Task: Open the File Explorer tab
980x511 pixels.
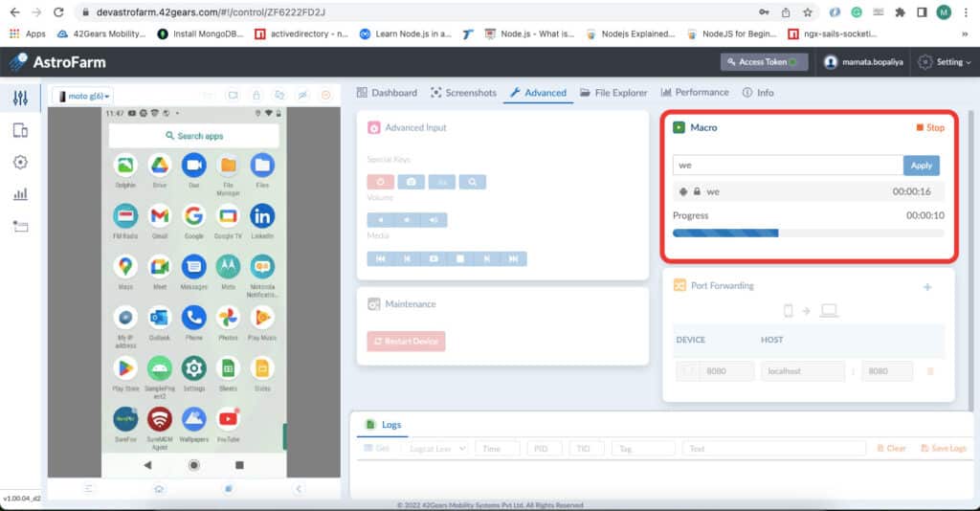Action: point(613,93)
